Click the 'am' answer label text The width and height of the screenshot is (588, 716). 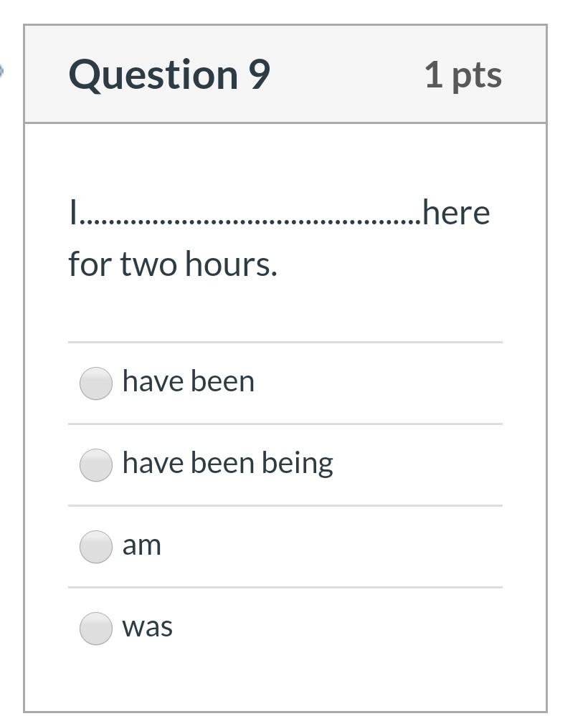[141, 545]
